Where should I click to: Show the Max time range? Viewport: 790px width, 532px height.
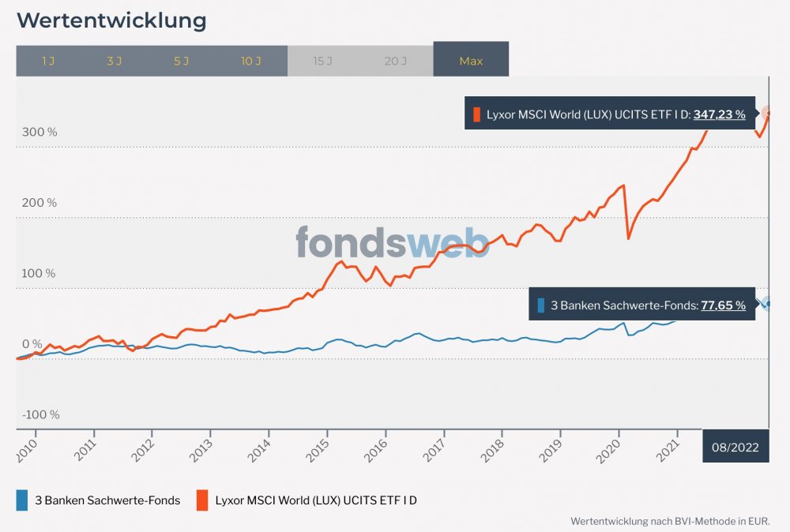[x=471, y=61]
